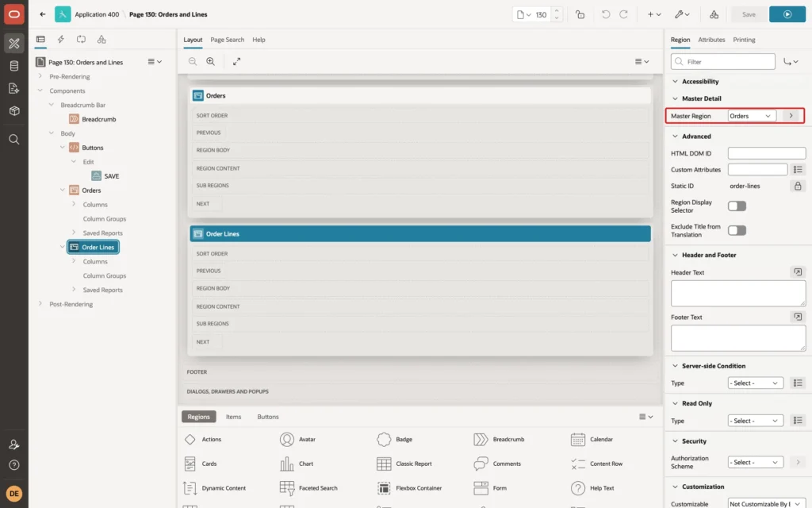
Task: Open Footer Text code editor icon
Action: (798, 317)
